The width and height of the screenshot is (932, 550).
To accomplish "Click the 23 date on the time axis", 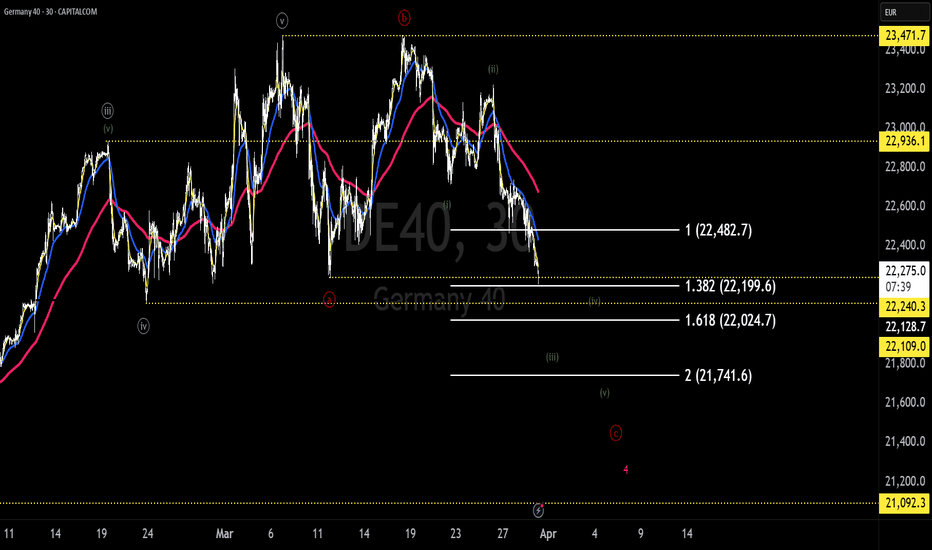I will point(455,534).
